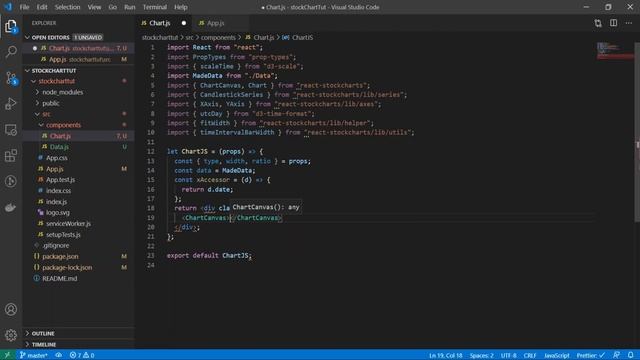640x360 pixels.
Task: Open package.json in the file tree
Action: coord(60,256)
